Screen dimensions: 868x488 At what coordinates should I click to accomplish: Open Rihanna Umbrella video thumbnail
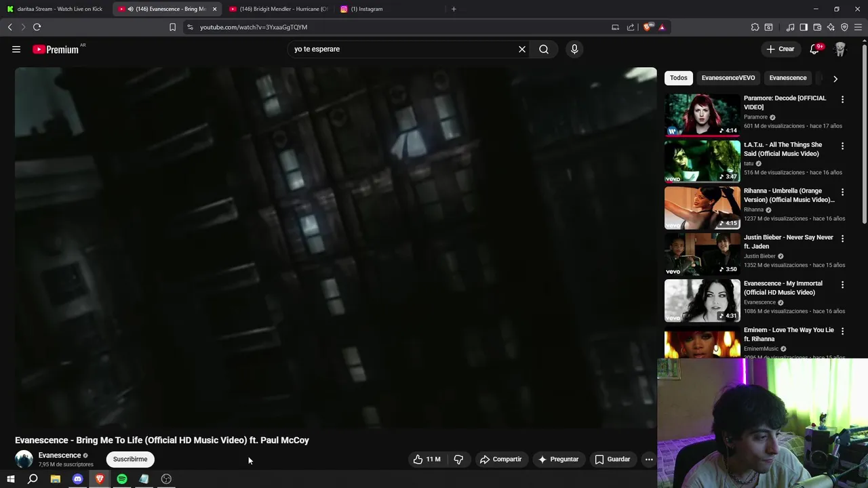(703, 207)
